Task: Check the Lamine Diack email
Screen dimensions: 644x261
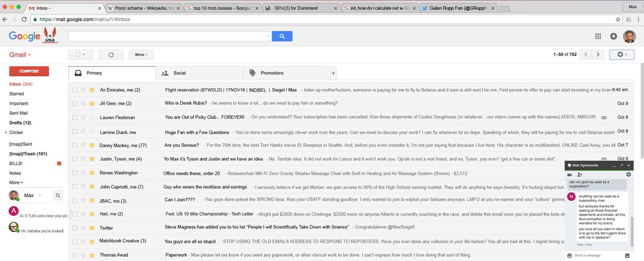Action: coord(75,131)
